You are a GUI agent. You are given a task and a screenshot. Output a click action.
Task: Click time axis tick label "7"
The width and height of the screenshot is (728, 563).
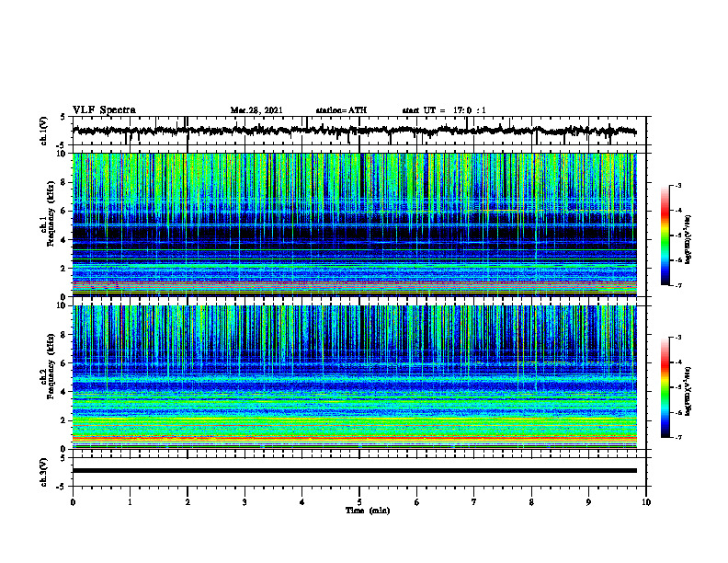pos(474,502)
